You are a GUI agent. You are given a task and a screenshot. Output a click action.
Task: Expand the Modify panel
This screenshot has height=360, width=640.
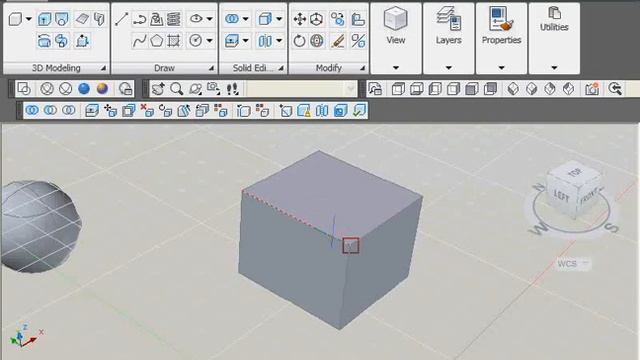362,68
